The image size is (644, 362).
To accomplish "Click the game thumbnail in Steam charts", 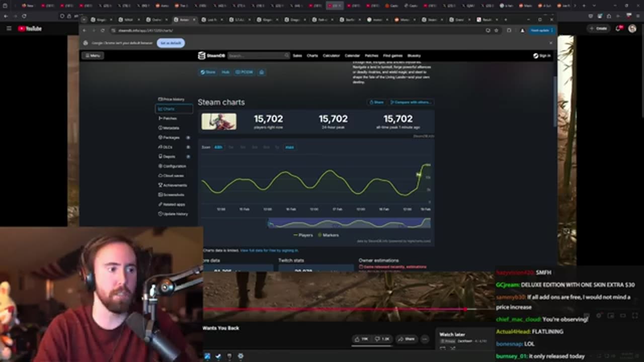I will pyautogui.click(x=219, y=122).
